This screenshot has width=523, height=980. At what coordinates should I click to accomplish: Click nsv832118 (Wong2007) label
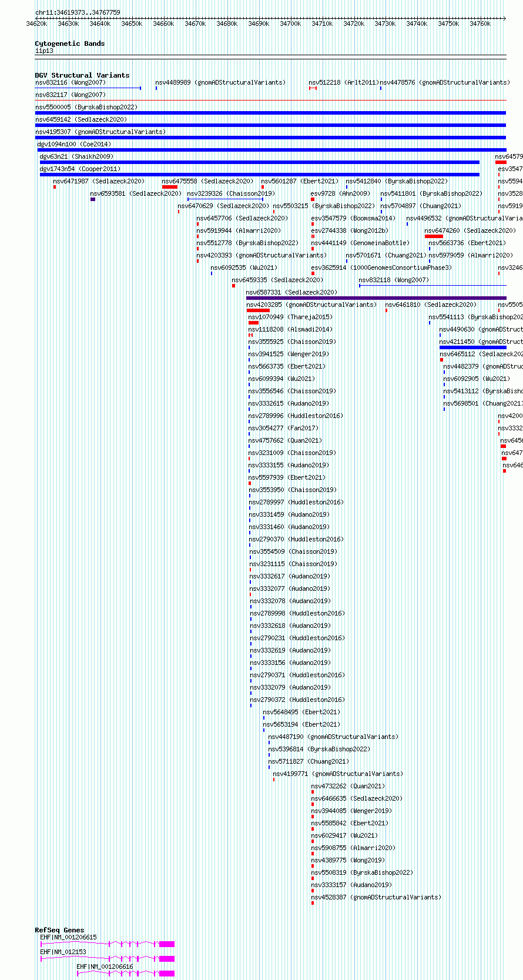point(394,280)
